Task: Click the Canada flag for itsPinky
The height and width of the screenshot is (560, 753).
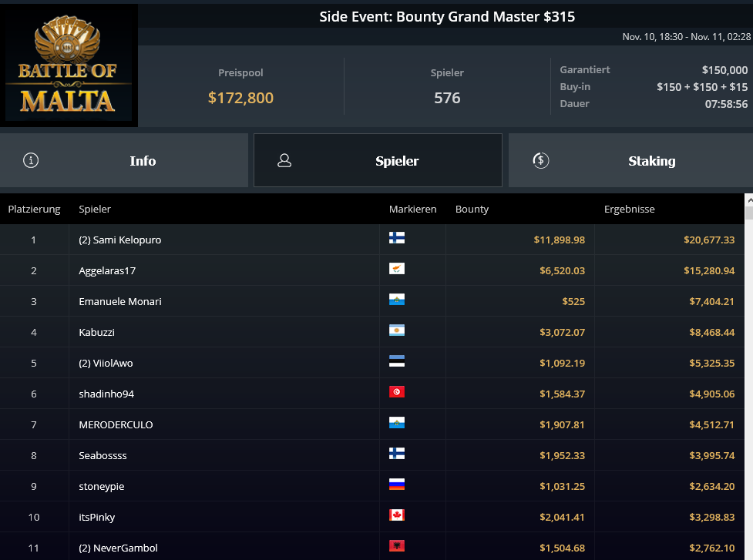Action: click(397, 515)
